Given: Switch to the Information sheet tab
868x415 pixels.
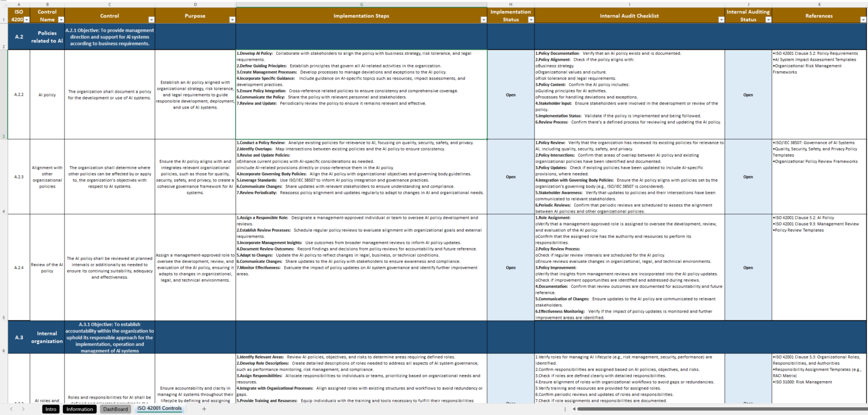Looking at the screenshot, I should (x=80, y=409).
